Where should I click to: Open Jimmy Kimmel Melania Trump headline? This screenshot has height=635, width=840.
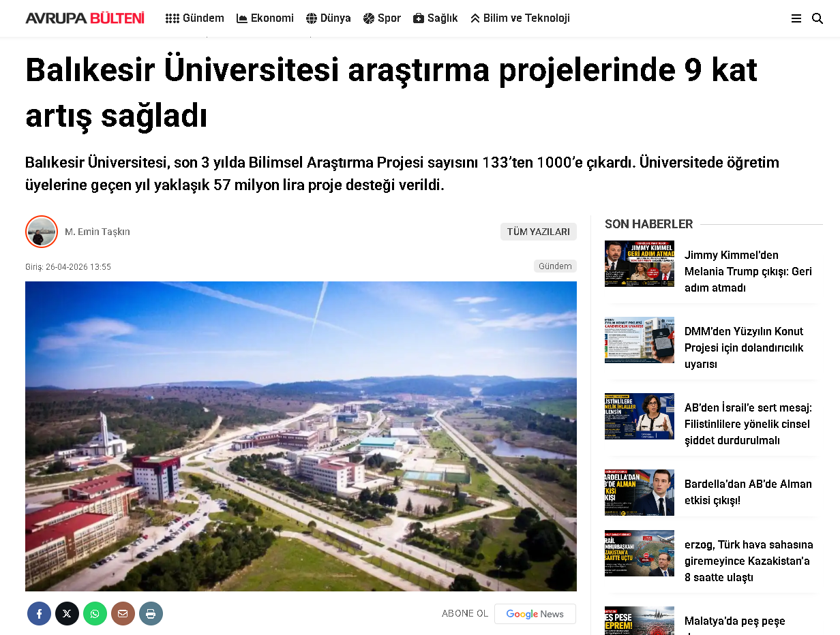pyautogui.click(x=749, y=271)
